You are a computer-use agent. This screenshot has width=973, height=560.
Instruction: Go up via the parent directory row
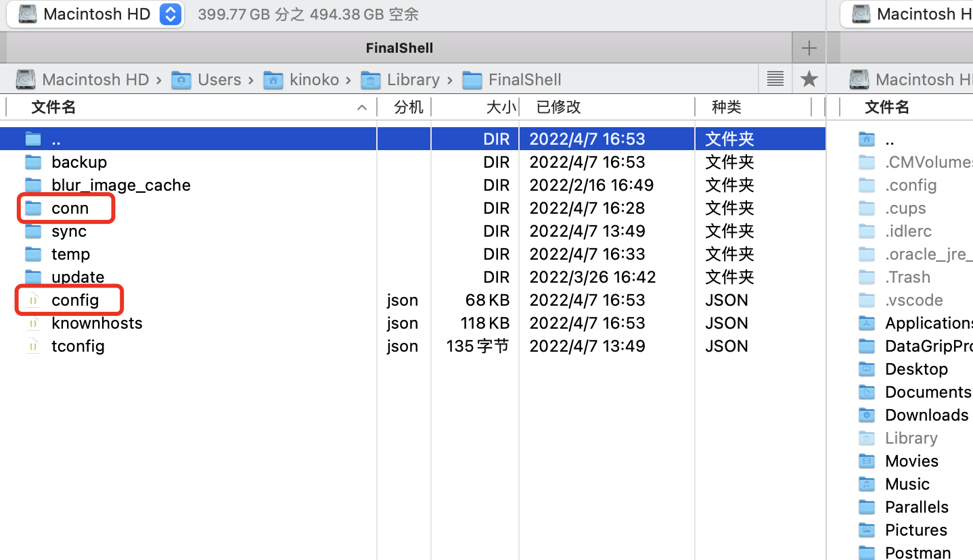[55, 139]
